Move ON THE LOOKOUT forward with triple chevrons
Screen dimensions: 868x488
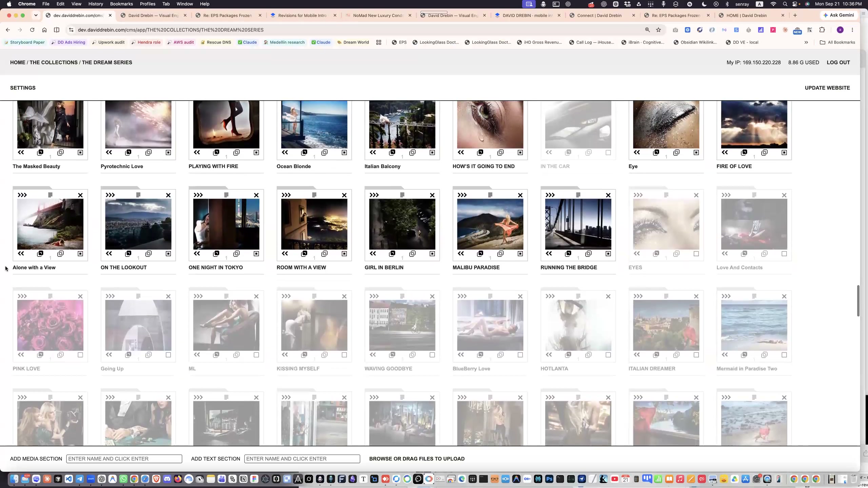[110, 195]
